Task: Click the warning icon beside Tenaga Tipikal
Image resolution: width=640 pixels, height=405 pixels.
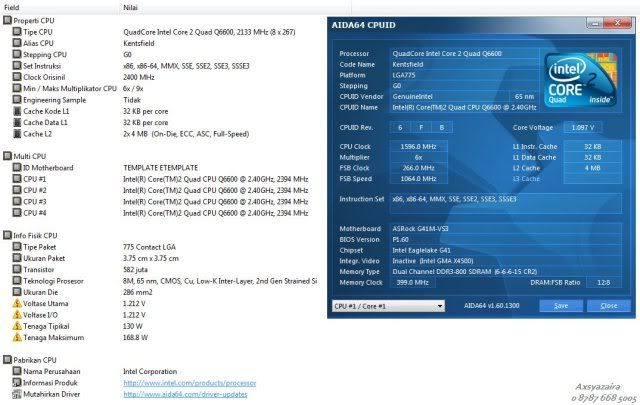Action: coord(17,326)
